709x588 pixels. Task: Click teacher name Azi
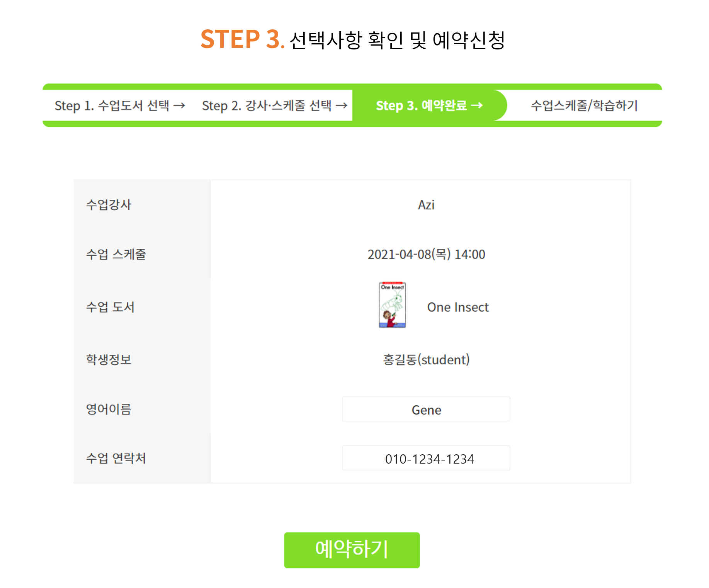point(426,205)
